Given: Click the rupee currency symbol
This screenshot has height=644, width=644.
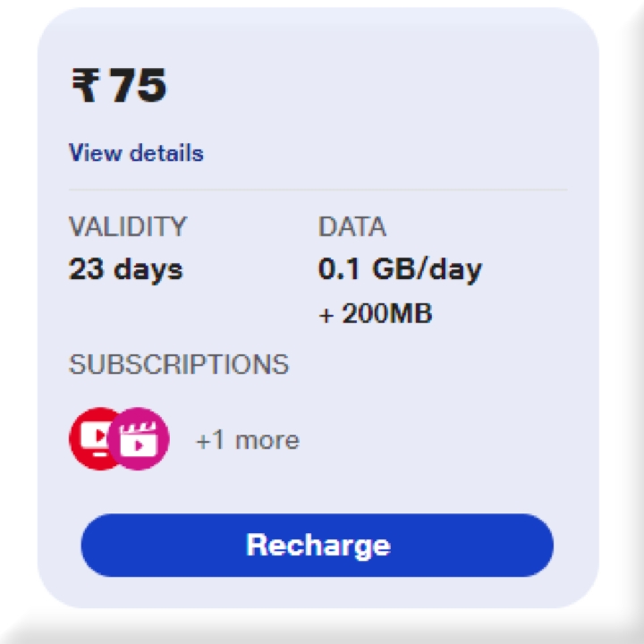Looking at the screenshot, I should (x=86, y=87).
